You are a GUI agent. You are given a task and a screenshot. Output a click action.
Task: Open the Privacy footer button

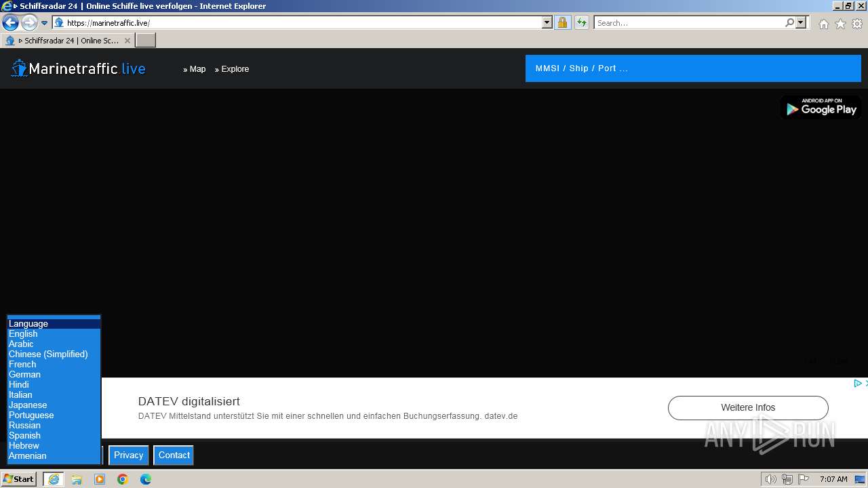click(x=128, y=455)
